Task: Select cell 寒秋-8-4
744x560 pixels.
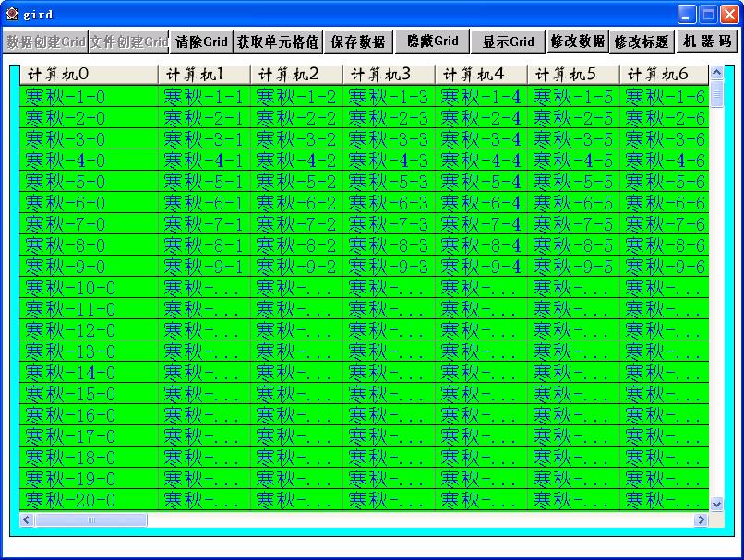Action: [x=481, y=245]
